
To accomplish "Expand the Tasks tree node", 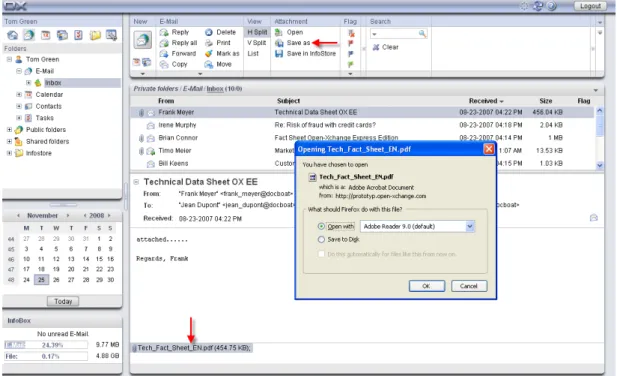I will point(19,118).
